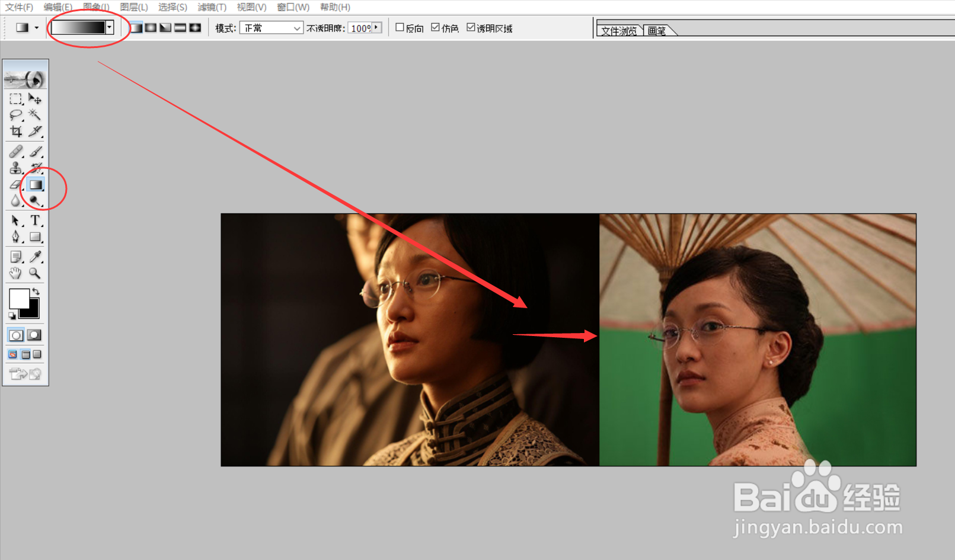The image size is (955, 560).
Task: Select the Brush tool
Action: [x=35, y=152]
